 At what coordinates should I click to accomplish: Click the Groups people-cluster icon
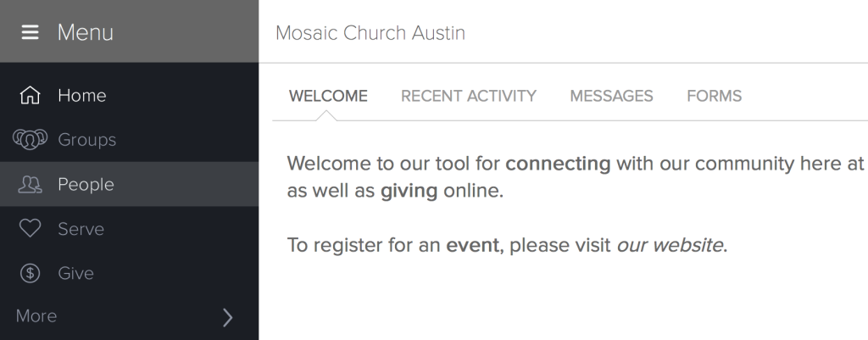[30, 140]
